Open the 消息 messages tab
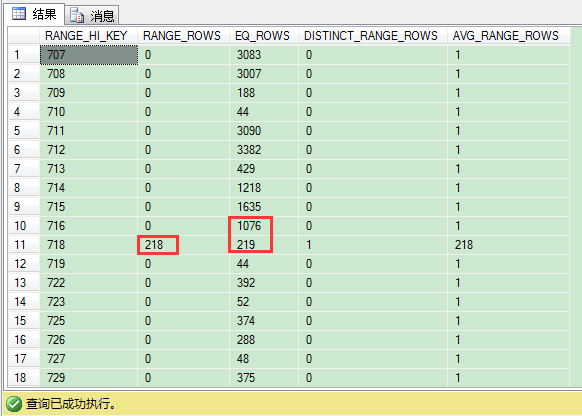Image resolution: width=582 pixels, height=416 pixels. pos(92,15)
